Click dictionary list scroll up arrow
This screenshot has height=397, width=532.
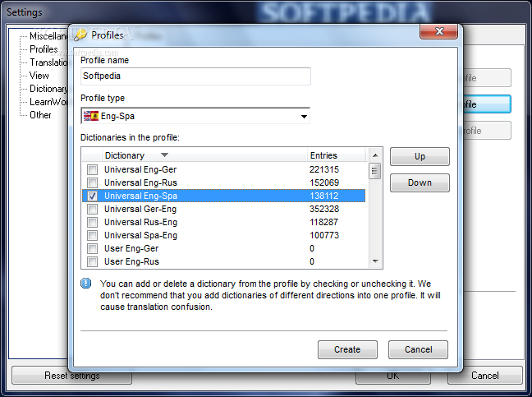click(x=375, y=155)
